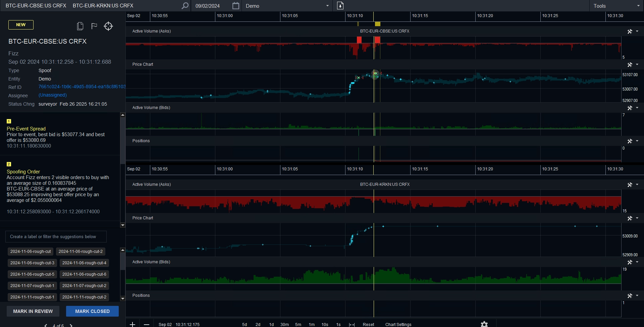Image resolution: width=644 pixels, height=327 pixels.
Task: Set time range to 30m
Action: tap(284, 324)
